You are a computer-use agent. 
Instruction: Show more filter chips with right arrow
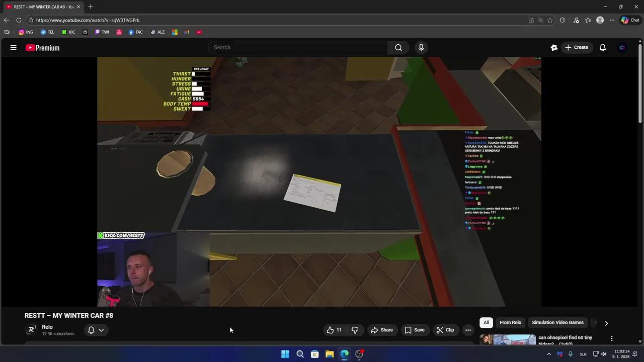tap(606, 323)
